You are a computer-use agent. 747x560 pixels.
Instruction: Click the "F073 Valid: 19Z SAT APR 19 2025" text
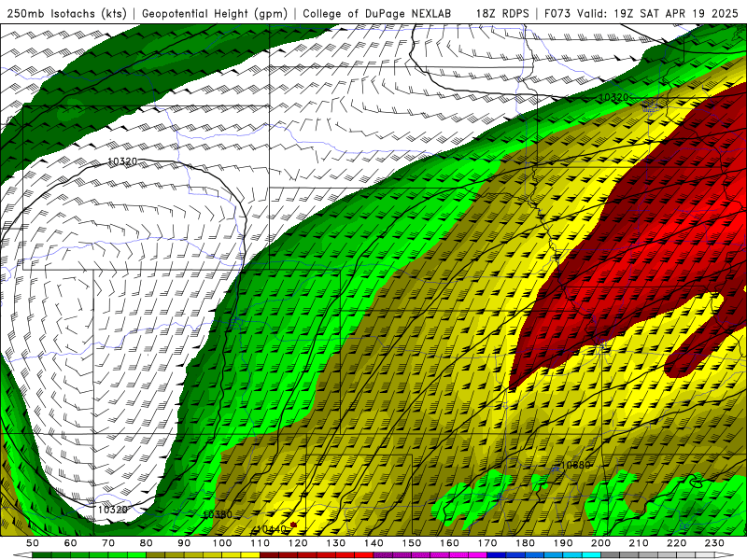[641, 13]
